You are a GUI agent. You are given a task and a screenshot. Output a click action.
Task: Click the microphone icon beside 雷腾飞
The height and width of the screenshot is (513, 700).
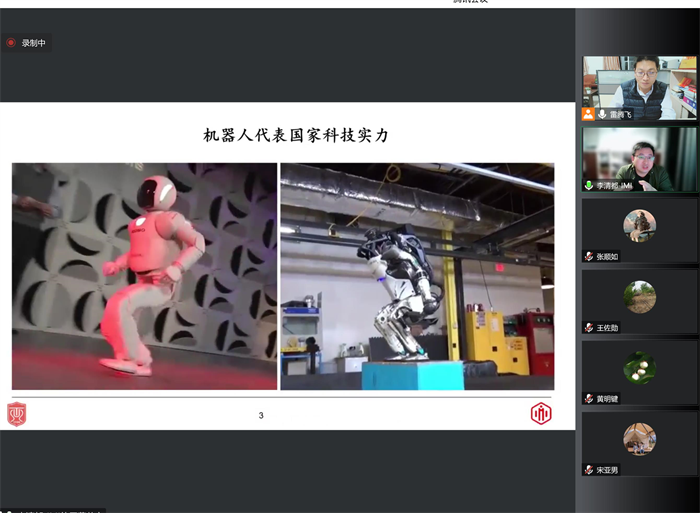[x=602, y=114]
